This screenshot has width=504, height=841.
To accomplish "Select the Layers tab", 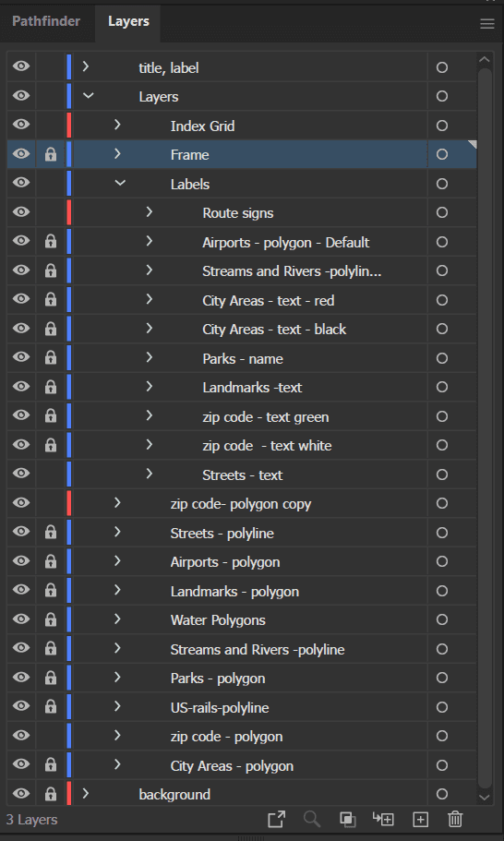I will click(128, 21).
